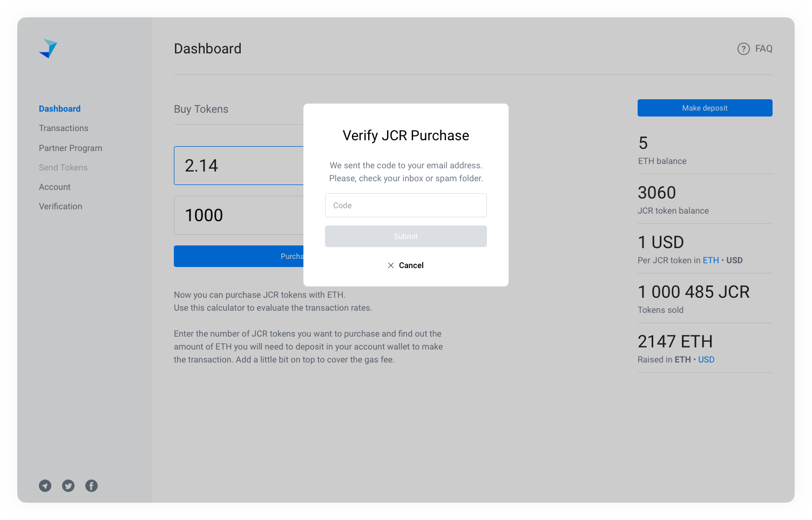Open the Twitter social link icon
This screenshot has width=812, height=520.
pos(69,486)
